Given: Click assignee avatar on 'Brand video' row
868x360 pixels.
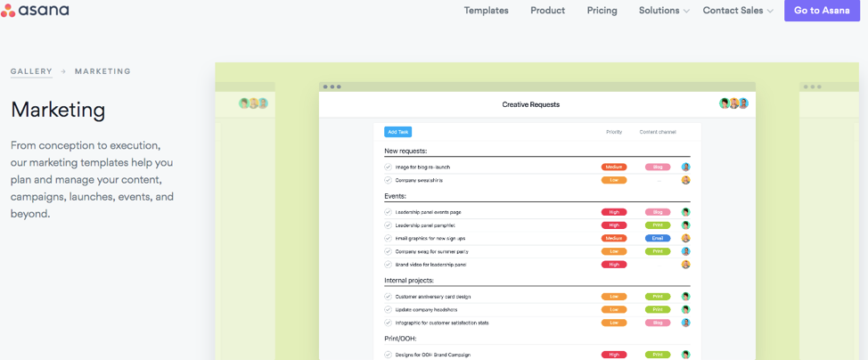Looking at the screenshot, I should [686, 265].
